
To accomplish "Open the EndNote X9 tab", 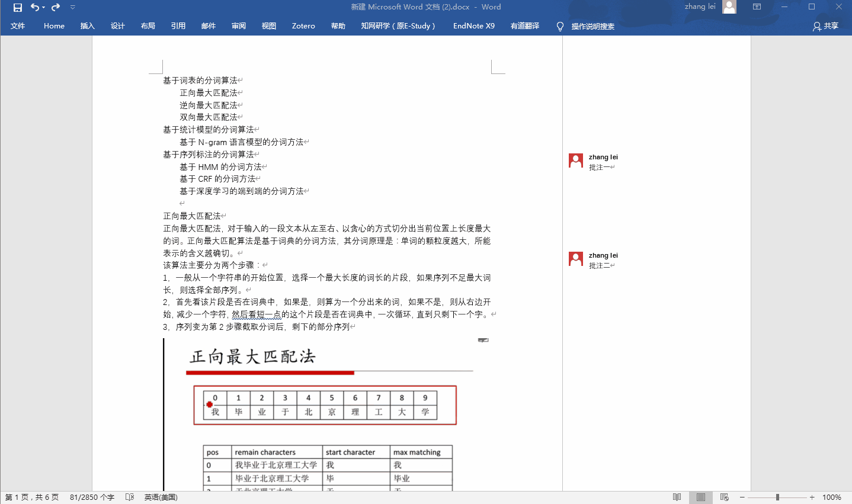I will pos(474,26).
